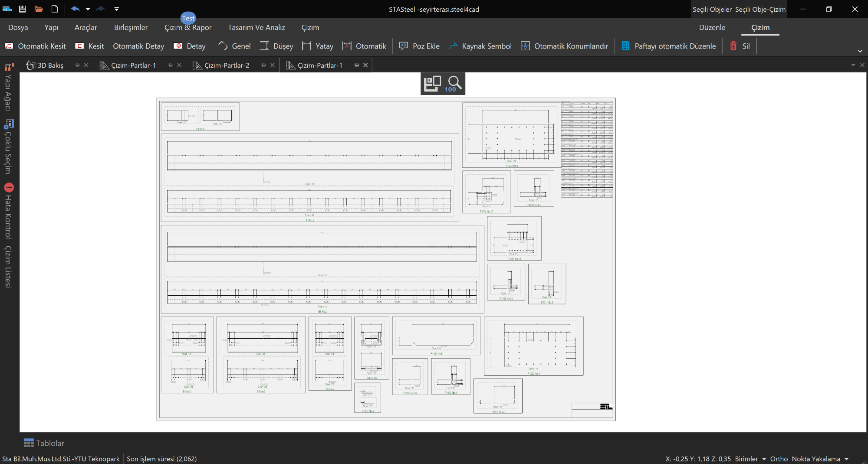Screen dimensions: 868x464
Task: Open the undo history dropdown arrow
Action: pos(88,9)
